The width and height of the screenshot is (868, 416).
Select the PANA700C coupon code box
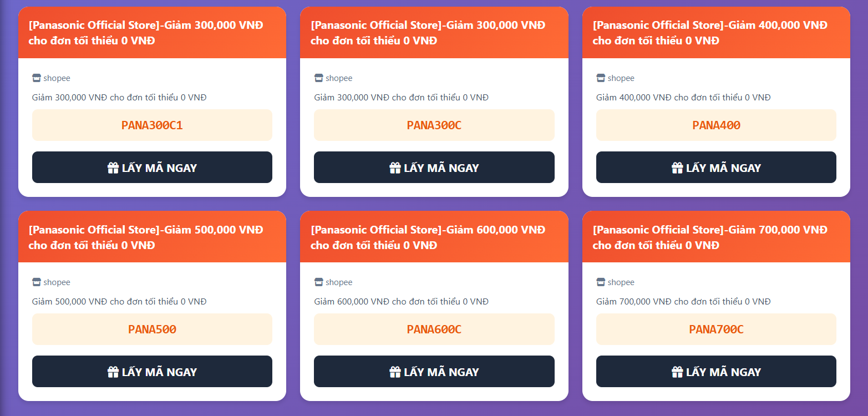716,329
